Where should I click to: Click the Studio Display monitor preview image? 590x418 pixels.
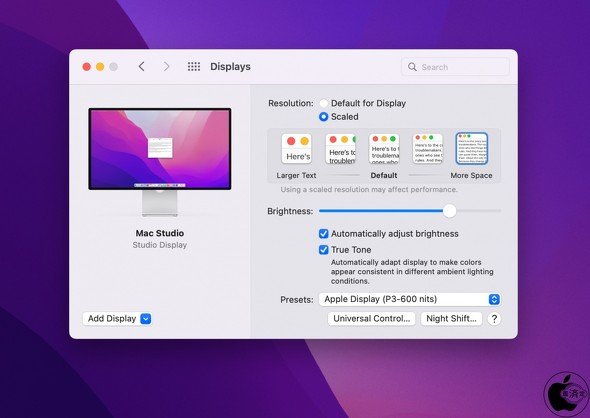tap(160, 162)
